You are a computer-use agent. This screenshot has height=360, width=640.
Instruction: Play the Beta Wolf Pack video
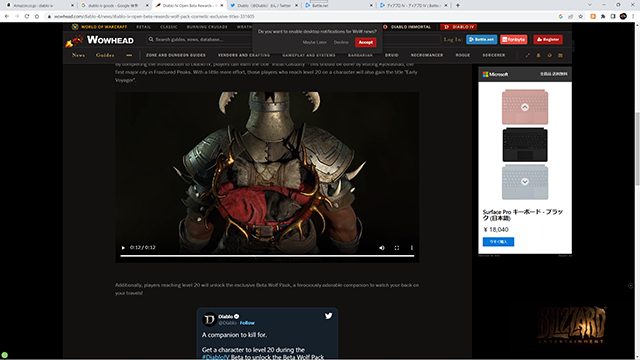point(123,247)
